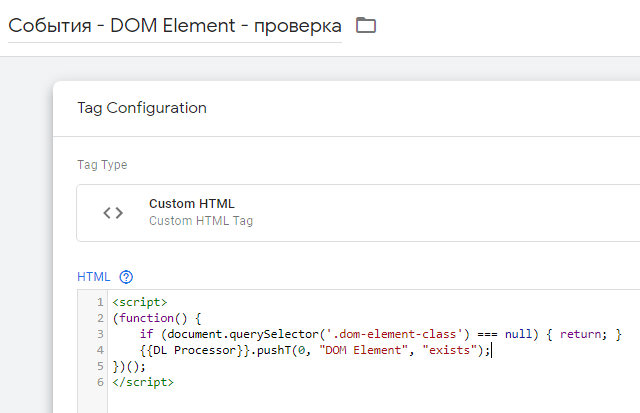This screenshot has width=640, height=413.
Task: Select the 'Tag Type' label
Action: tap(102, 165)
